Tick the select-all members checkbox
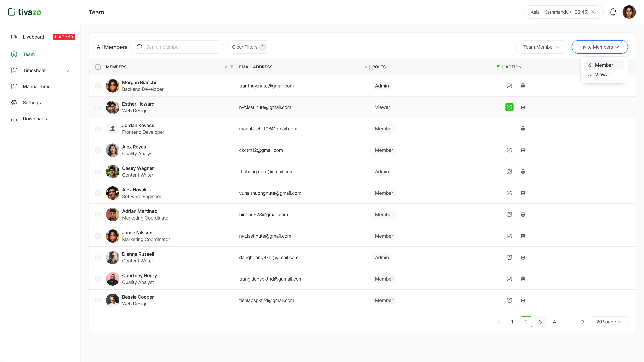Image resolution: width=644 pixels, height=362 pixels. [98, 67]
